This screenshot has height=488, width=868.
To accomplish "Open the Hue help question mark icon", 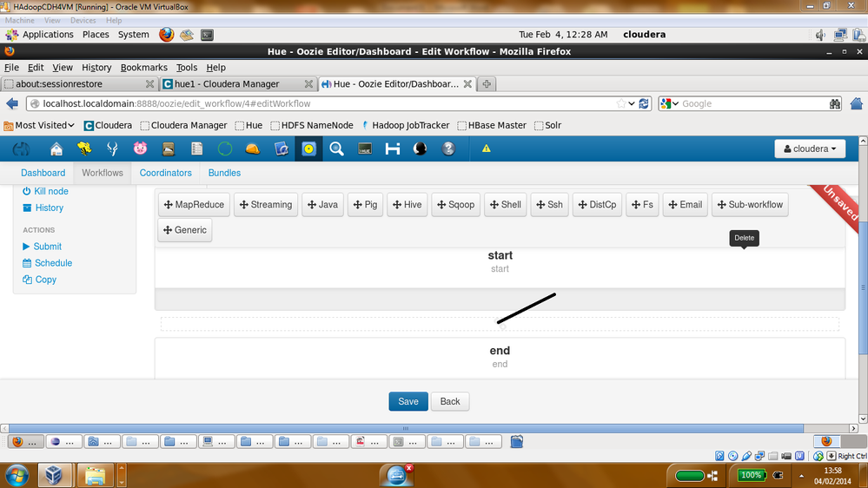I will coord(448,148).
